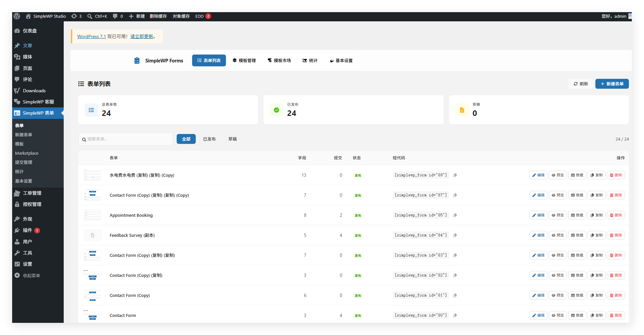Image resolution: width=644 pixels, height=335 pixels.
Task: Click the drafts yellow document icon
Action: (x=462, y=110)
